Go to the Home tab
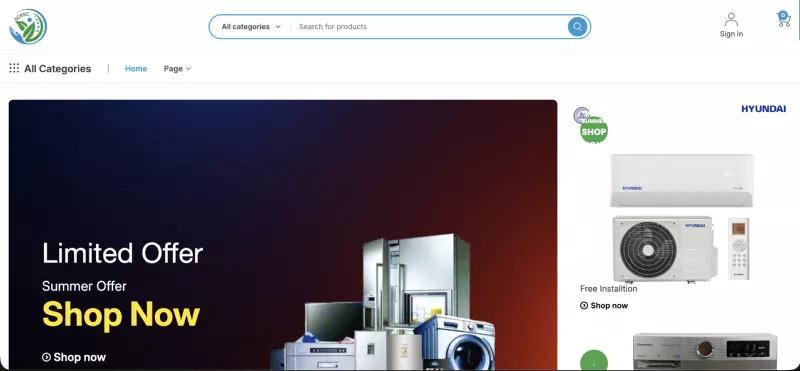Screen dimensions: 800x371 [x=136, y=68]
